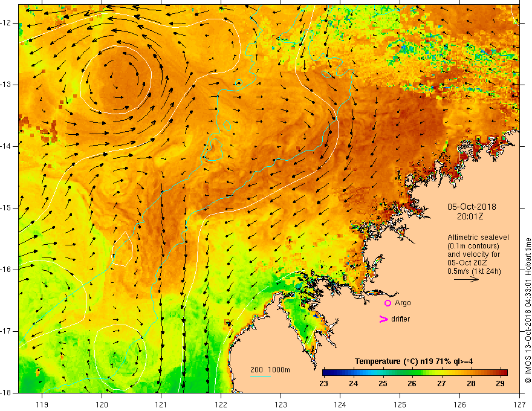Click the '23' value on color bar
The height and width of the screenshot is (411, 532).
tap(324, 384)
